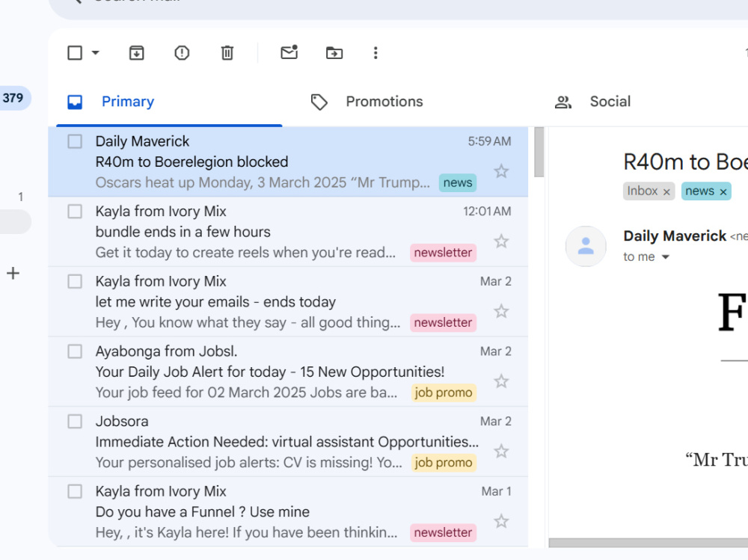Screen dimensions: 748x560
Task: Open 'Do you have a Funnel ? Use mine'
Action: pos(288,512)
